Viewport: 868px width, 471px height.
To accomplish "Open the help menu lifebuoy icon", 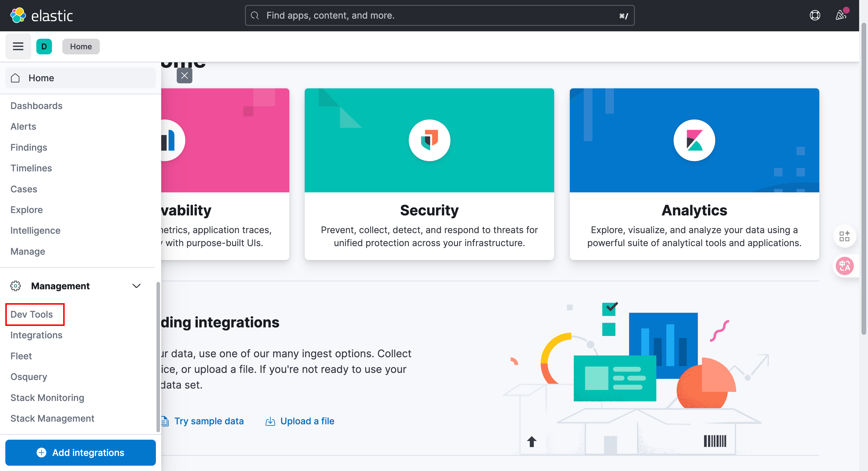I will (x=815, y=15).
